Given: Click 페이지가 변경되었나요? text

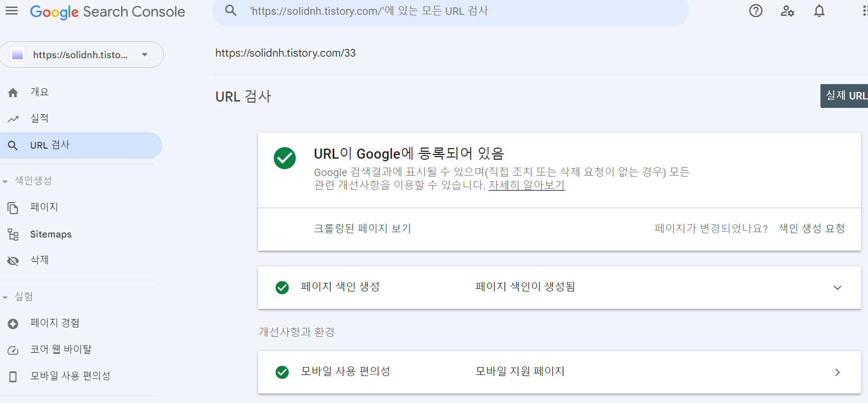Looking at the screenshot, I should click(711, 228).
